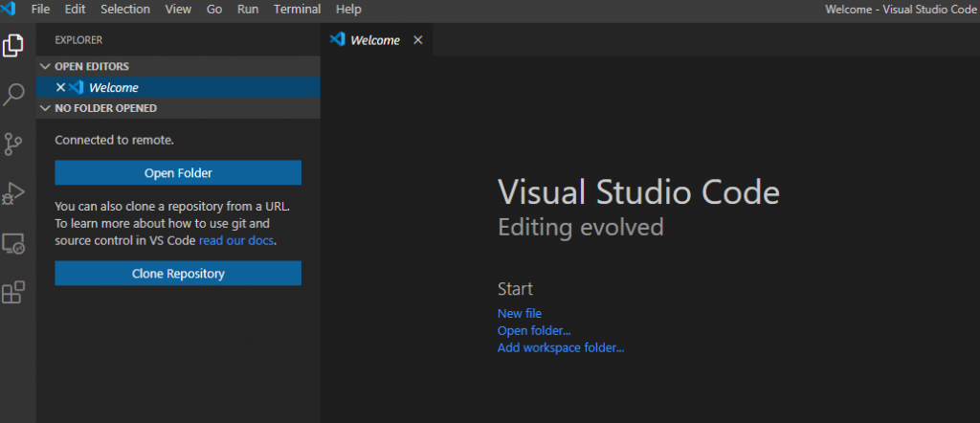
Task: Click the EXPLORER panel title
Action: coord(78,40)
